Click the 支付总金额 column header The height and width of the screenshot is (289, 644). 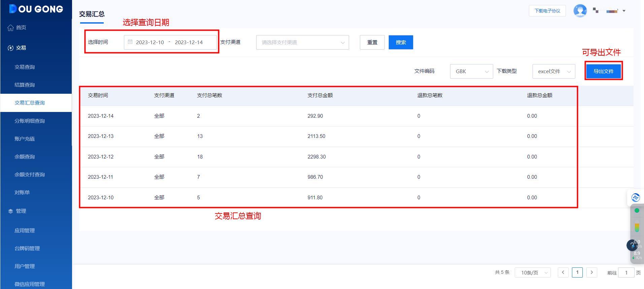pyautogui.click(x=320, y=95)
